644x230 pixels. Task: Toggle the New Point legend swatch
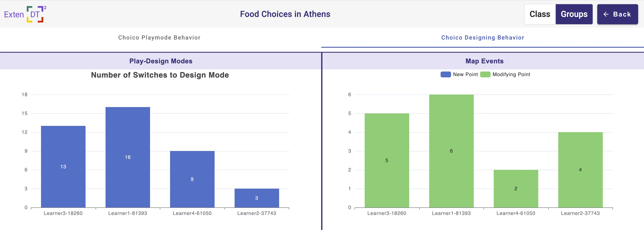coord(446,74)
